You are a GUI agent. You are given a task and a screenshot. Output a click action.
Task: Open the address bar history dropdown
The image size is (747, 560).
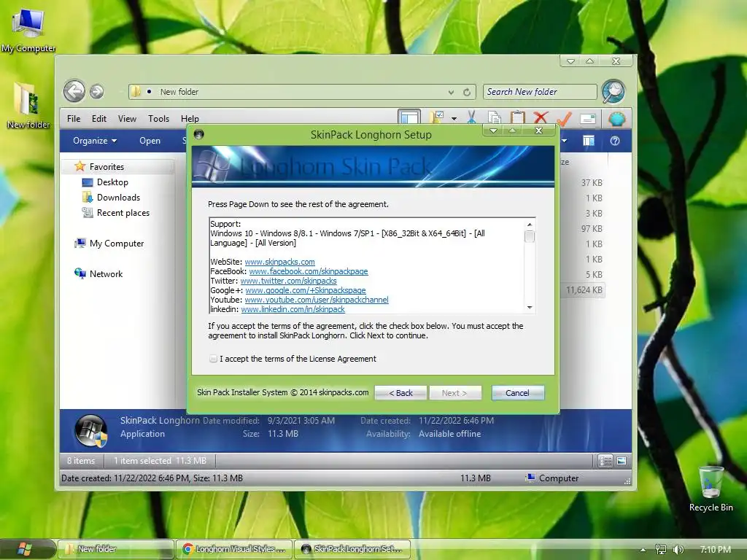(451, 92)
